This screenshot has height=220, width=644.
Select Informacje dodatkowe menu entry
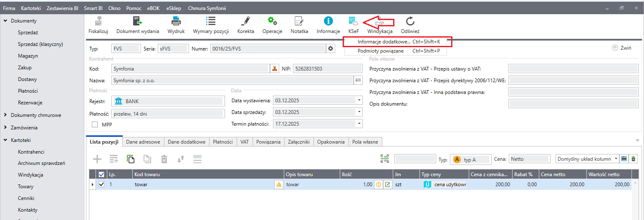coord(384,42)
